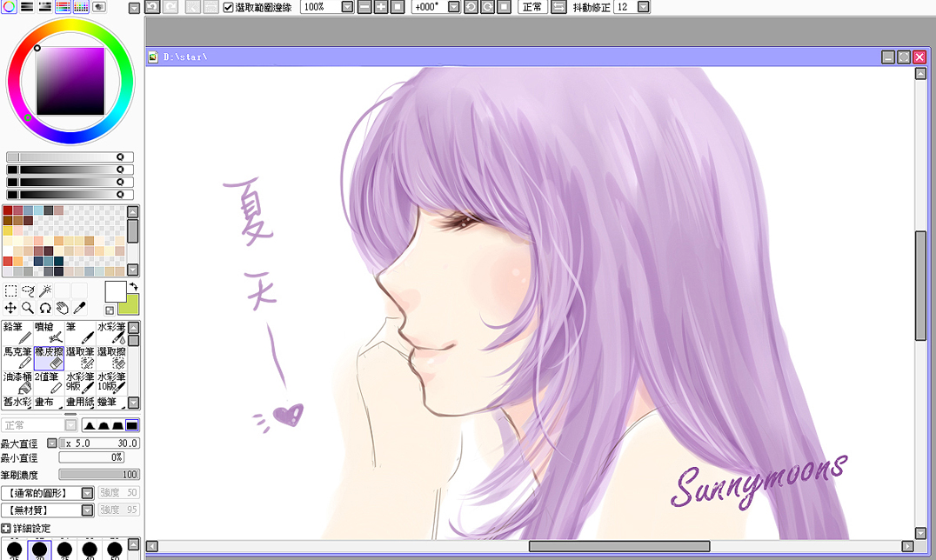Screen dimensions: 936x560
Task: Choose the rectangular selection tool
Action: [x=10, y=290]
